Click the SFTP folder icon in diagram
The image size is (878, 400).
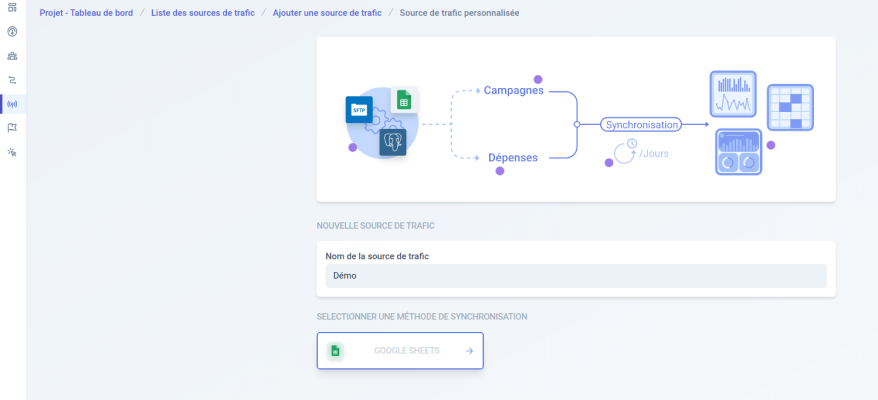click(x=359, y=110)
